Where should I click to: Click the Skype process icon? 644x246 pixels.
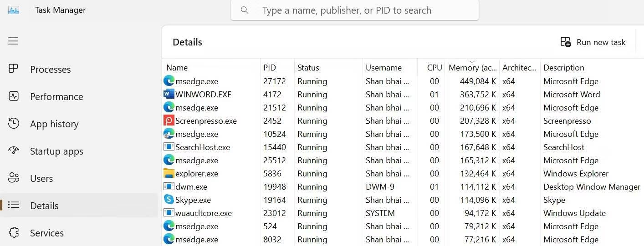[169, 200]
